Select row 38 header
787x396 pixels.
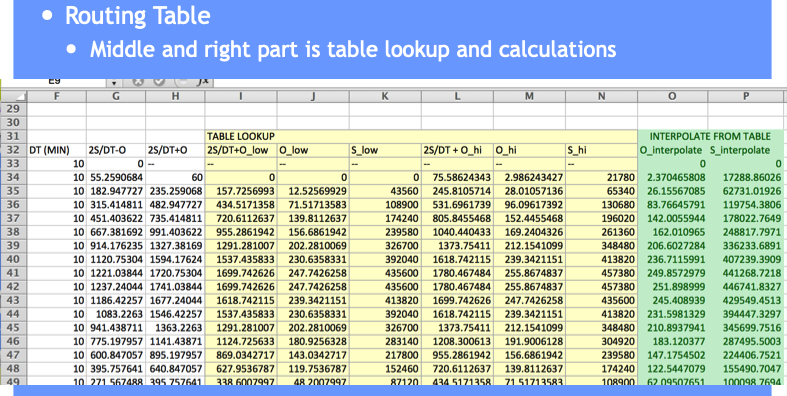(14, 232)
